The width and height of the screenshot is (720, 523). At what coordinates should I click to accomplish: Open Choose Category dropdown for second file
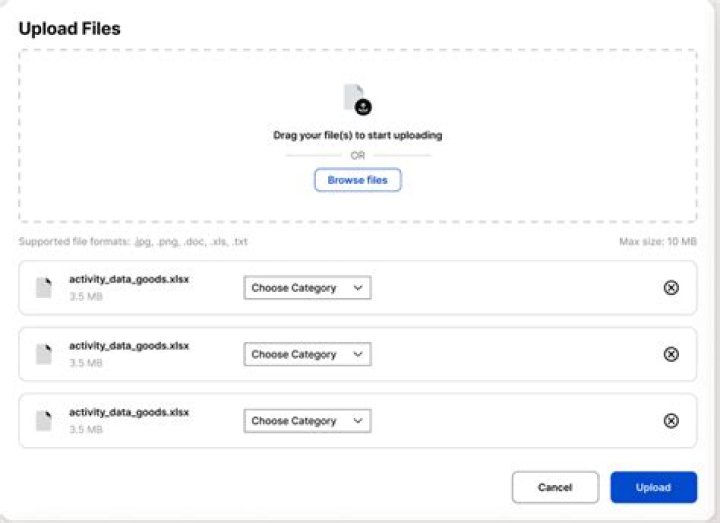click(307, 354)
